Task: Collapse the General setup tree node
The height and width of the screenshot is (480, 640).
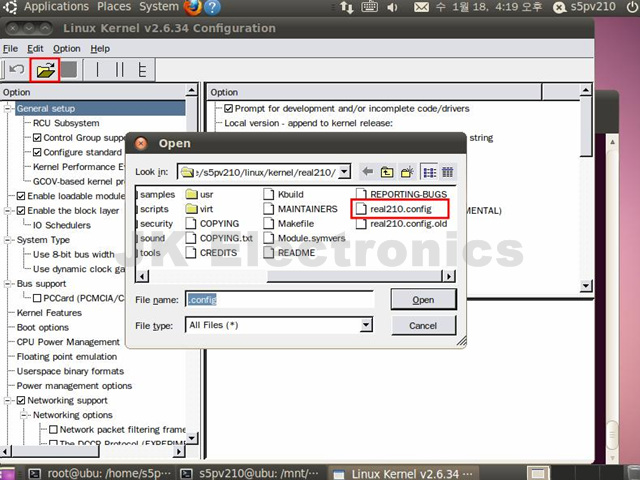Action: [x=7, y=109]
